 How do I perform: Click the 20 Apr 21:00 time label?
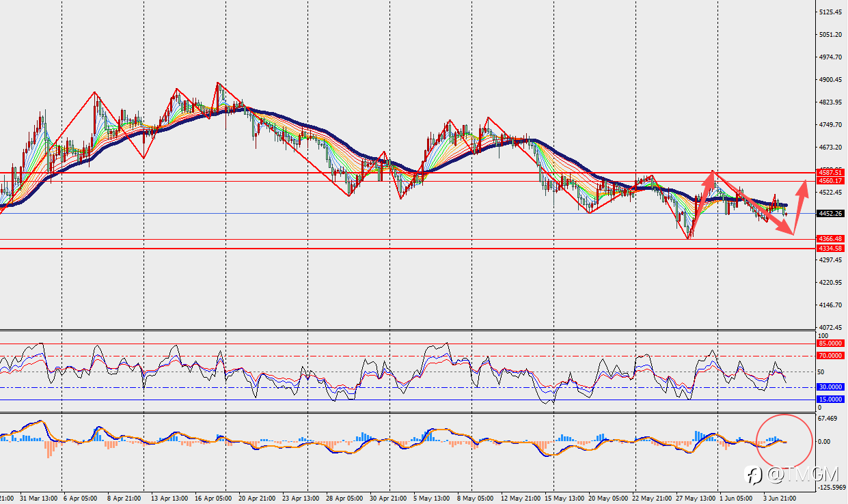point(256,499)
